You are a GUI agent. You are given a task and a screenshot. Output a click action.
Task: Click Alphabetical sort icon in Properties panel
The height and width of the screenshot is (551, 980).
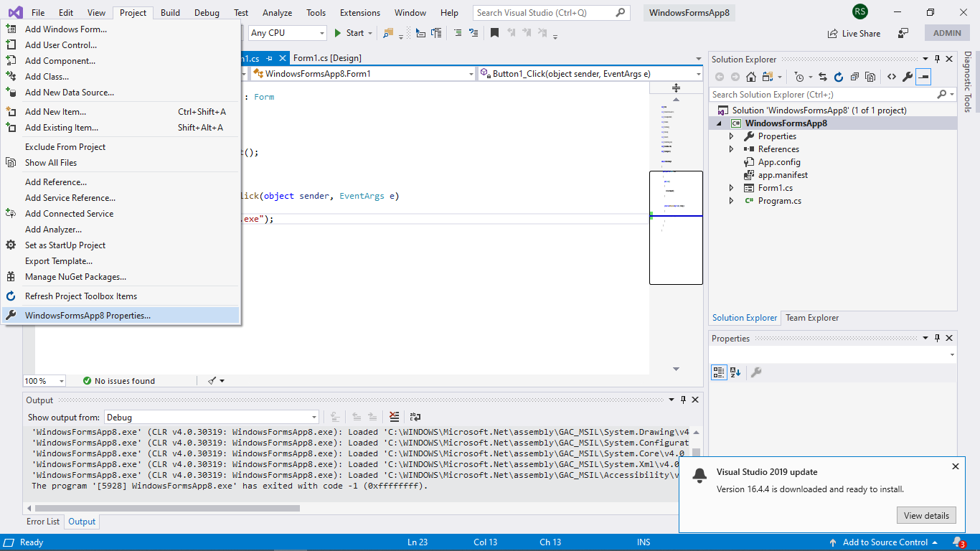click(735, 372)
